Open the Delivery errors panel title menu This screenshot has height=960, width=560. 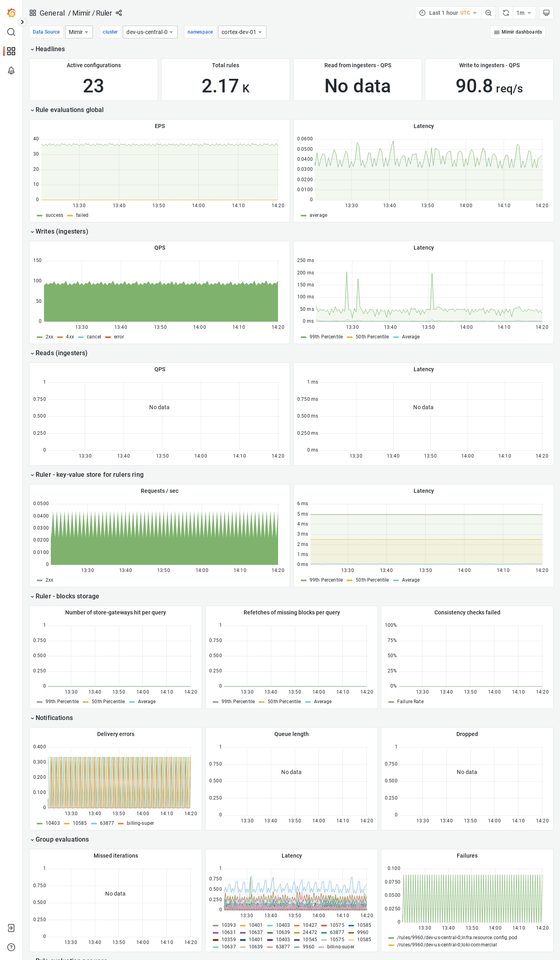[x=116, y=734]
